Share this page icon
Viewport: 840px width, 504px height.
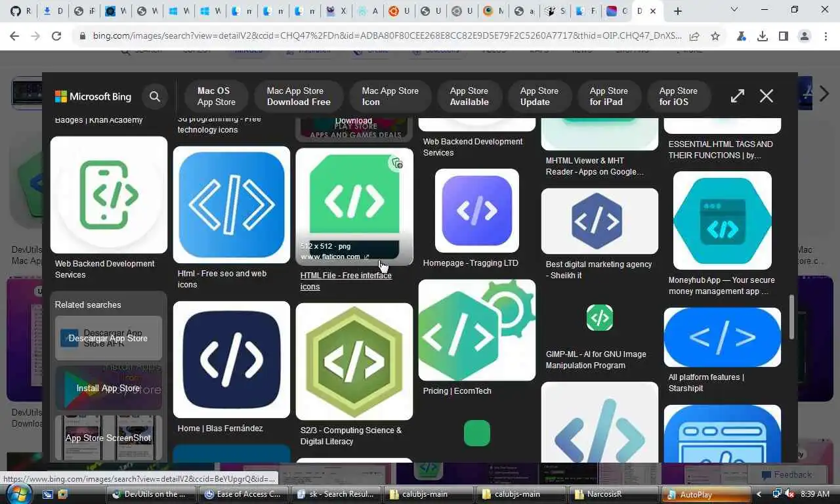pyautogui.click(x=694, y=37)
